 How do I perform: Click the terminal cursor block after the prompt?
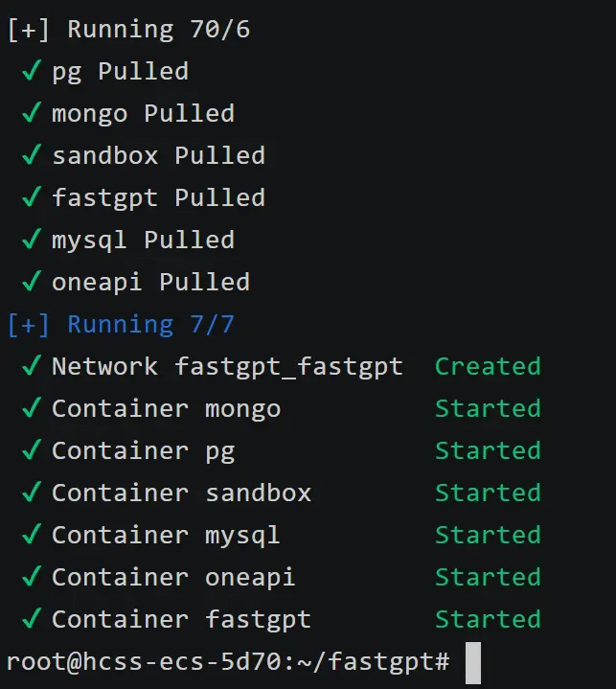(473, 662)
